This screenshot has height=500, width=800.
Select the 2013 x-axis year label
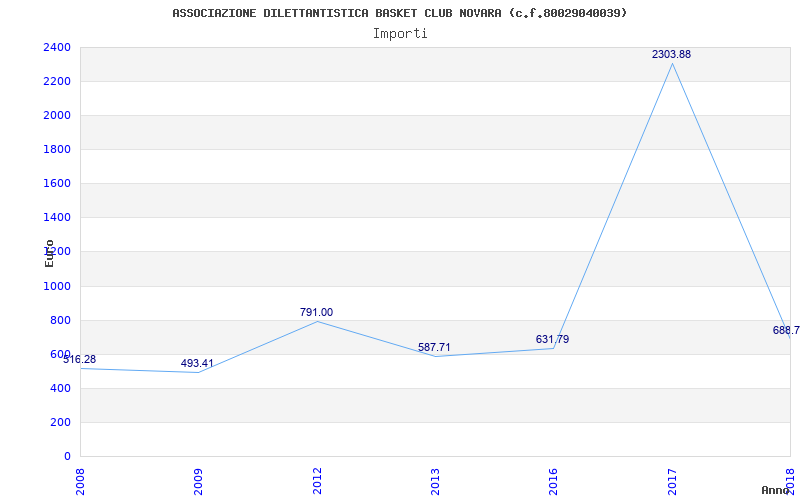point(435,481)
